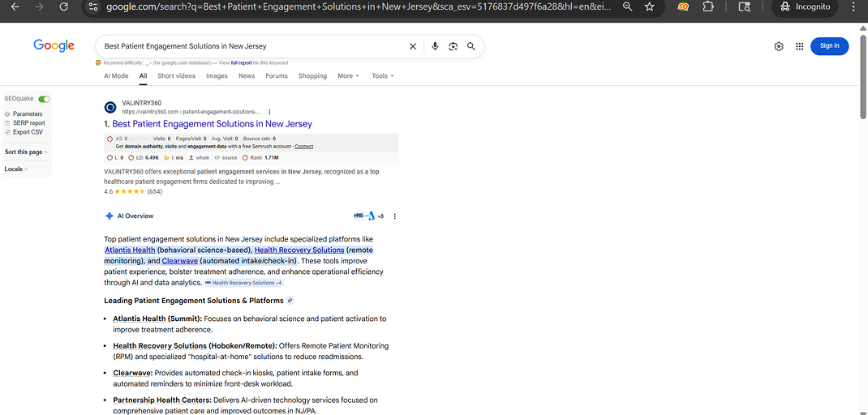Open the More search filters dropdown

pos(348,76)
